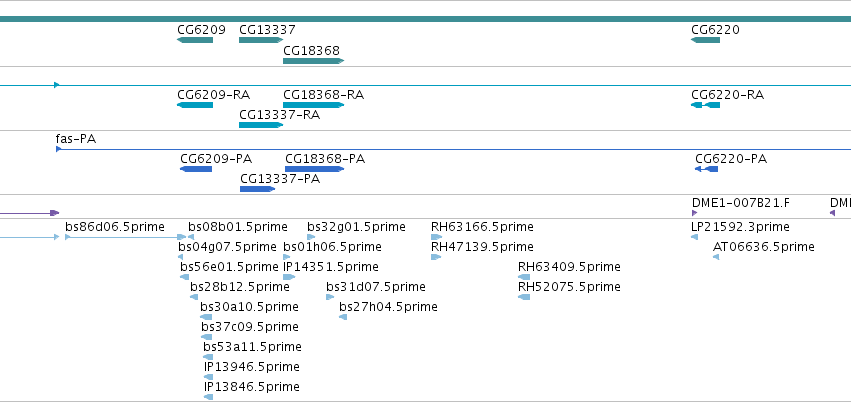
Task: Select the bs27h04.5prime EST arrow
Action: tap(343, 317)
